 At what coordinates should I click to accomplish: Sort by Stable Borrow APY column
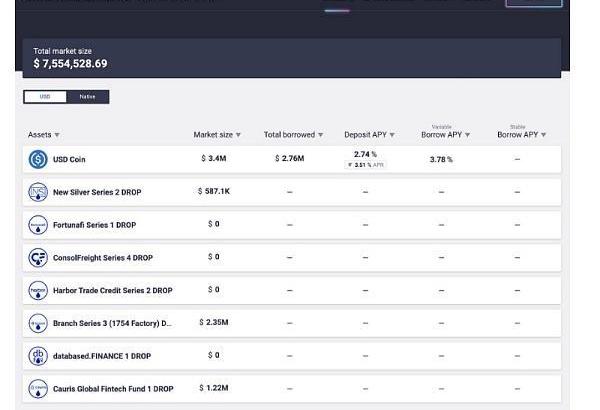tap(521, 135)
